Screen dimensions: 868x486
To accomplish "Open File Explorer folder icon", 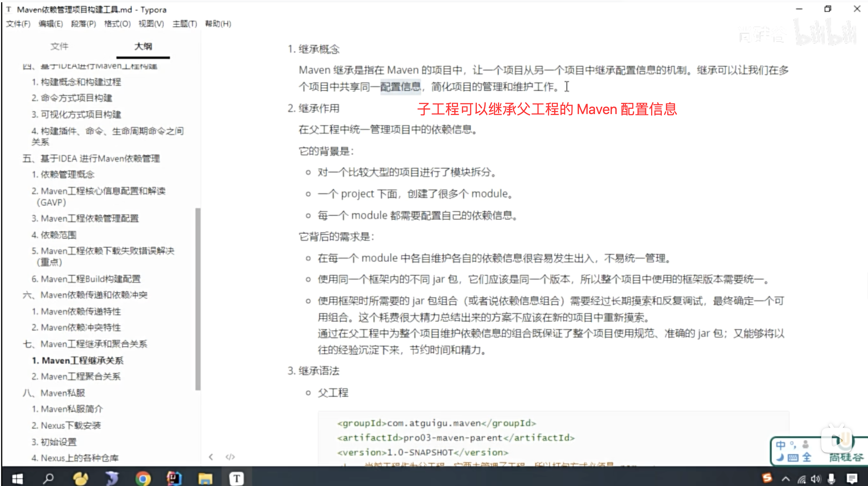I will 205,478.
